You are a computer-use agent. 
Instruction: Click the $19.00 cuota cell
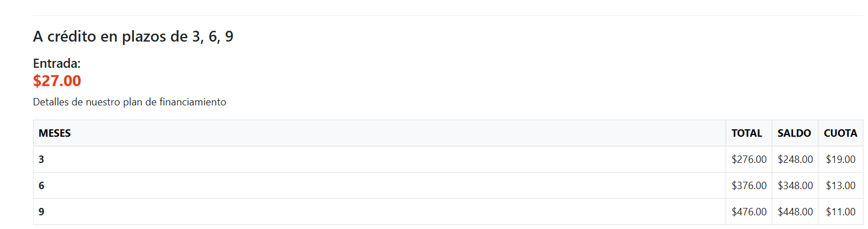pos(841,160)
